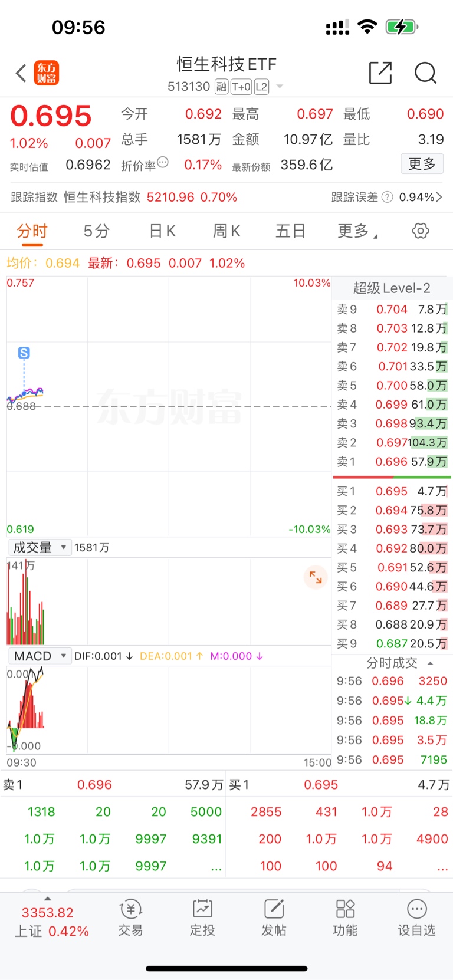This screenshot has width=453, height=980.
Task: Switch to the 周K tab
Action: (x=226, y=231)
